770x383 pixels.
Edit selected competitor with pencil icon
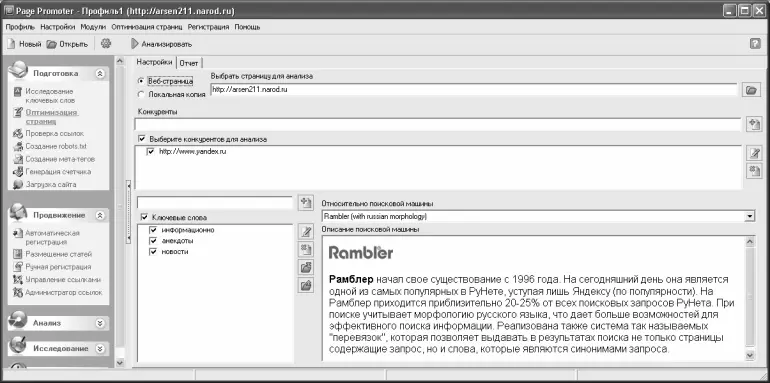point(754,153)
